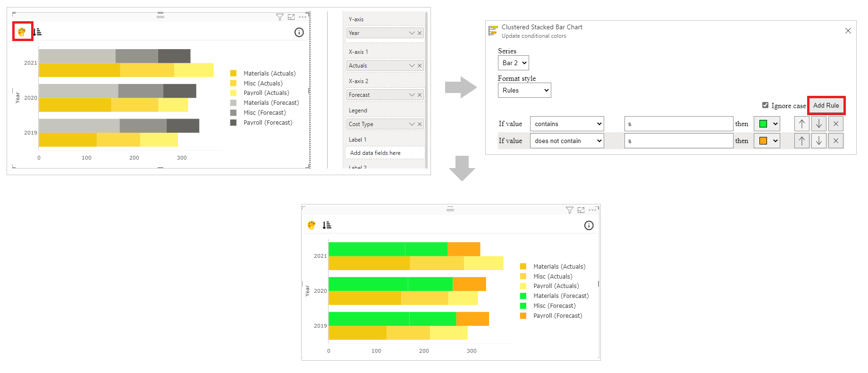Select Misc (Actuals) legend item in top chart

(x=257, y=83)
